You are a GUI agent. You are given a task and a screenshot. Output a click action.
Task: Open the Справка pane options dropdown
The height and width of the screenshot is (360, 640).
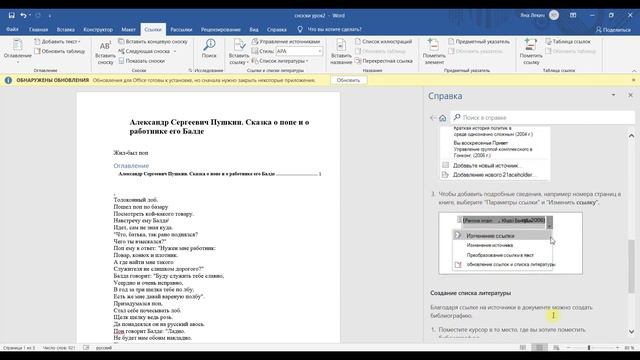613,95
